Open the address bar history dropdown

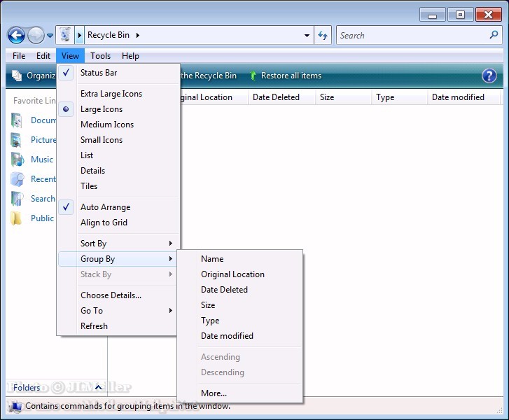(x=307, y=36)
